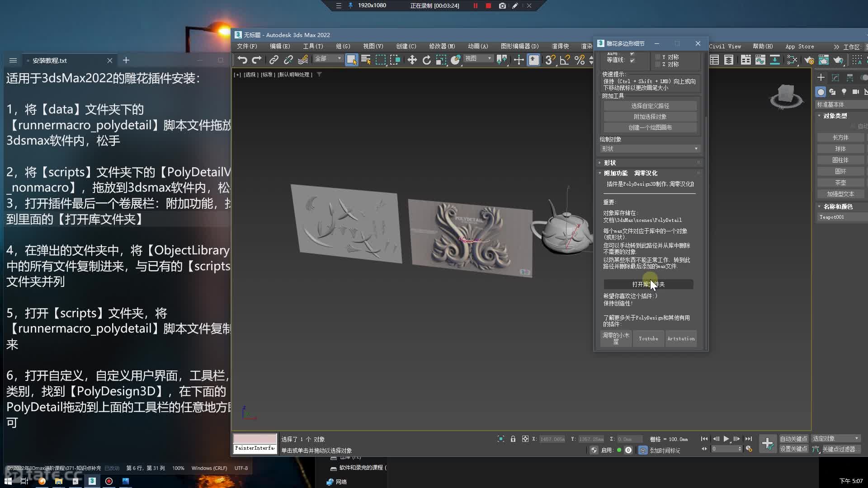This screenshot has height=488, width=868.
Task: Open the Rendered Frame Window icon
Action: pos(824,60)
